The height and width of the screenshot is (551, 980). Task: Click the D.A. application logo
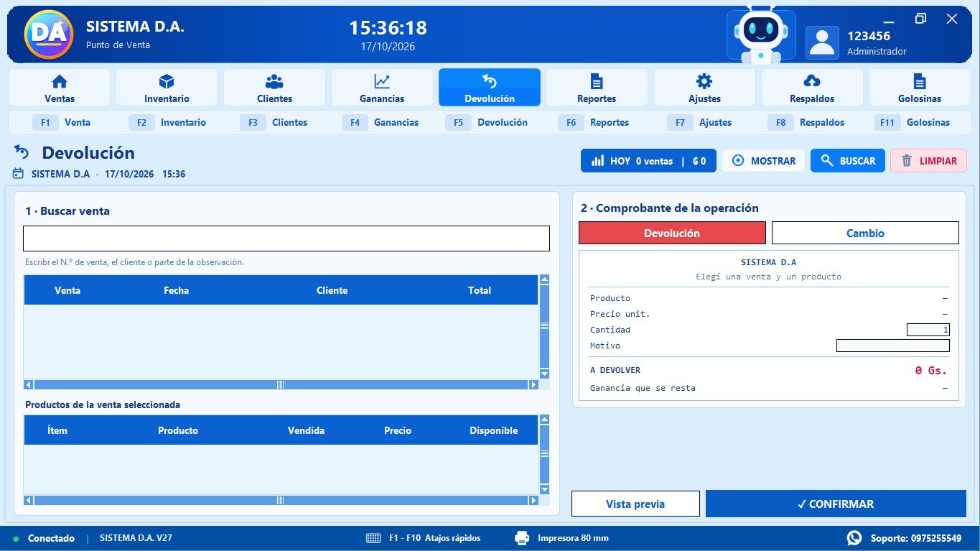click(49, 34)
